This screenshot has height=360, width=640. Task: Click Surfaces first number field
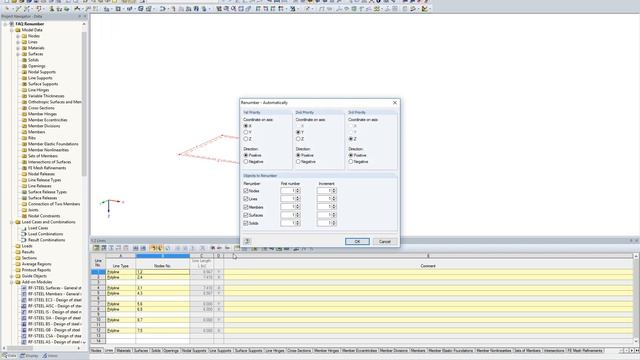pos(288,215)
